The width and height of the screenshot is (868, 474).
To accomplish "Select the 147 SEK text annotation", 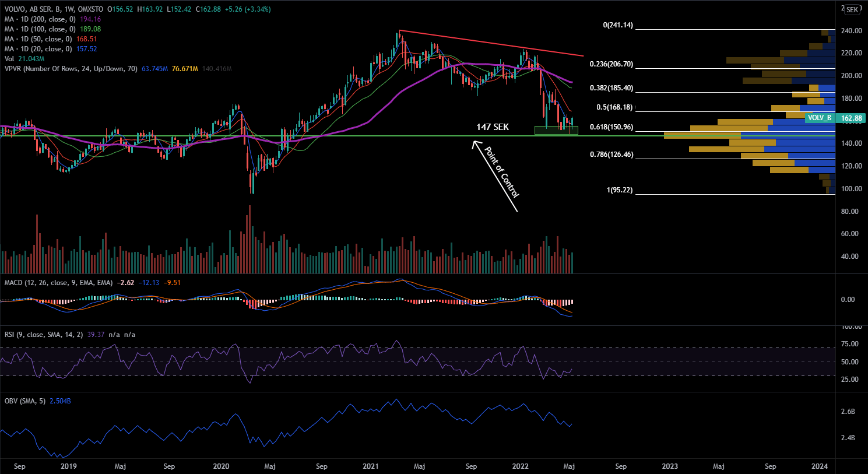I will pos(492,127).
